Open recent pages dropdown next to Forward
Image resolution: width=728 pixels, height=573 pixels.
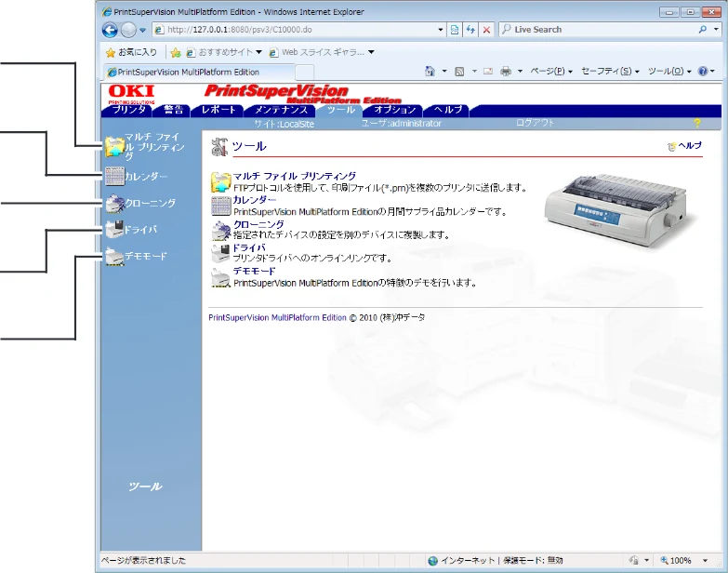coord(142,30)
